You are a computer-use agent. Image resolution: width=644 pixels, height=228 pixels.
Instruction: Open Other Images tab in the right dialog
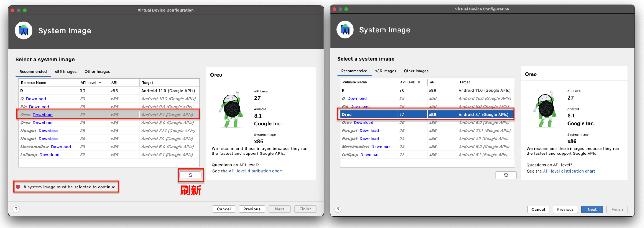pos(416,71)
